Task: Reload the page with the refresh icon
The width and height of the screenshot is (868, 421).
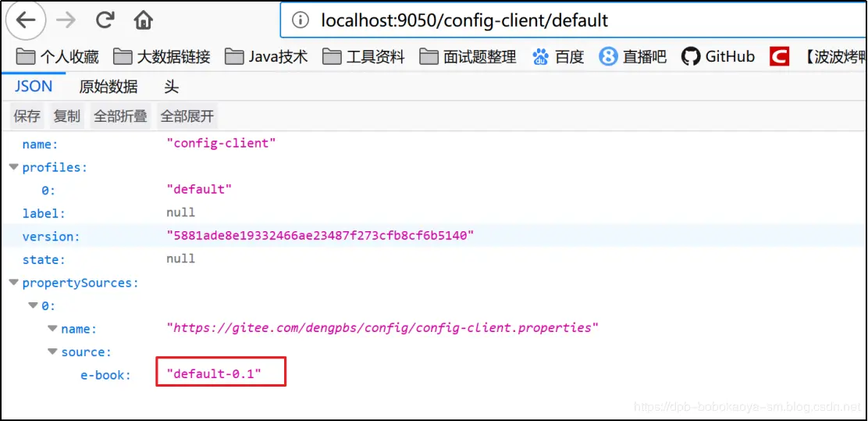Action: pyautogui.click(x=105, y=20)
